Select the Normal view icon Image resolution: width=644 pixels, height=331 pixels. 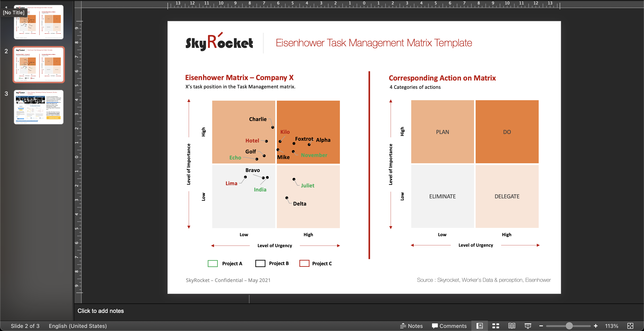tap(479, 326)
